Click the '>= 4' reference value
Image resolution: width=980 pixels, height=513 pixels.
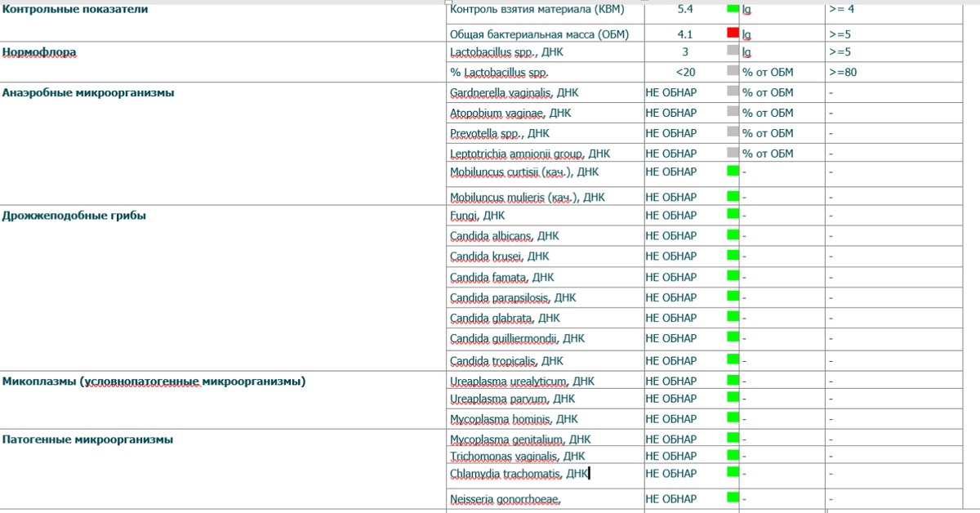841,10
